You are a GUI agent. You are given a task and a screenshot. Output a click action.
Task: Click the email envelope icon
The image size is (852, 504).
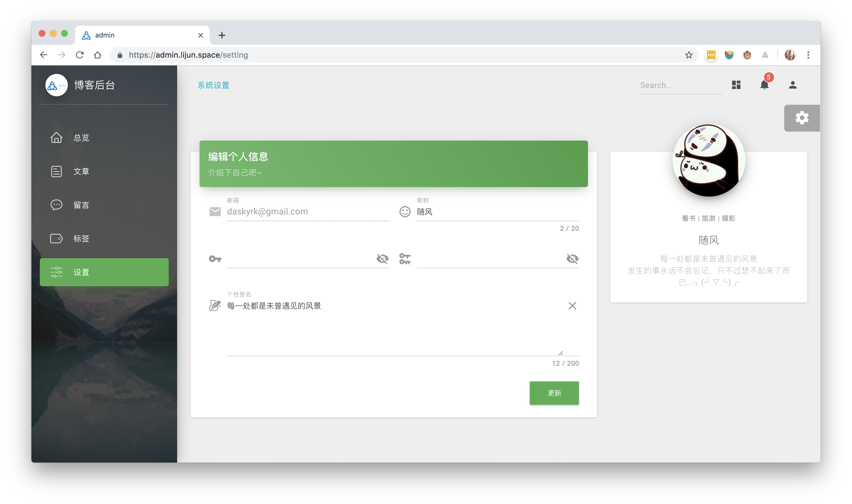(x=215, y=212)
